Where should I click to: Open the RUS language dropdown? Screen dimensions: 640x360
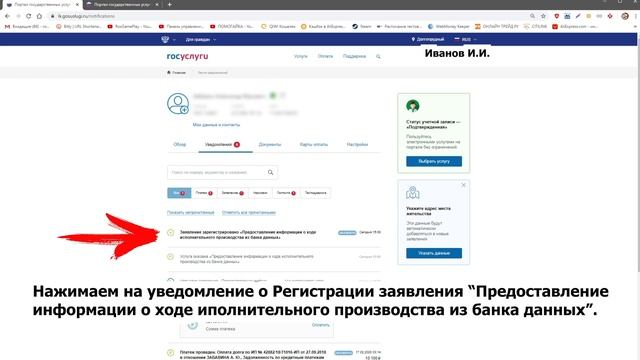[465, 39]
